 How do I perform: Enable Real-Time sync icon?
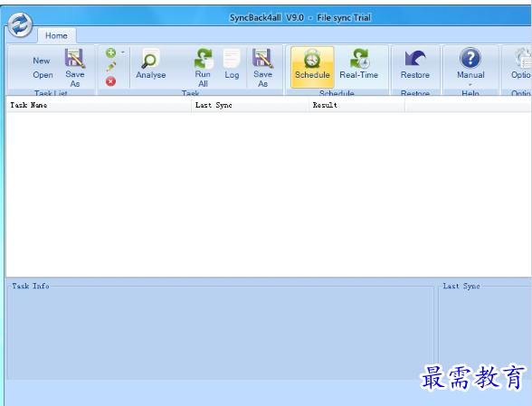coord(360,59)
